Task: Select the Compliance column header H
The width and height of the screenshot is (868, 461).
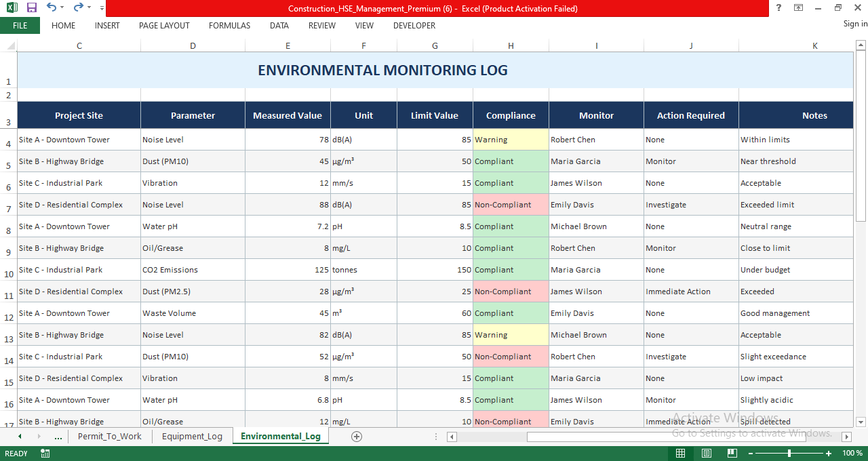Action: pos(511,45)
